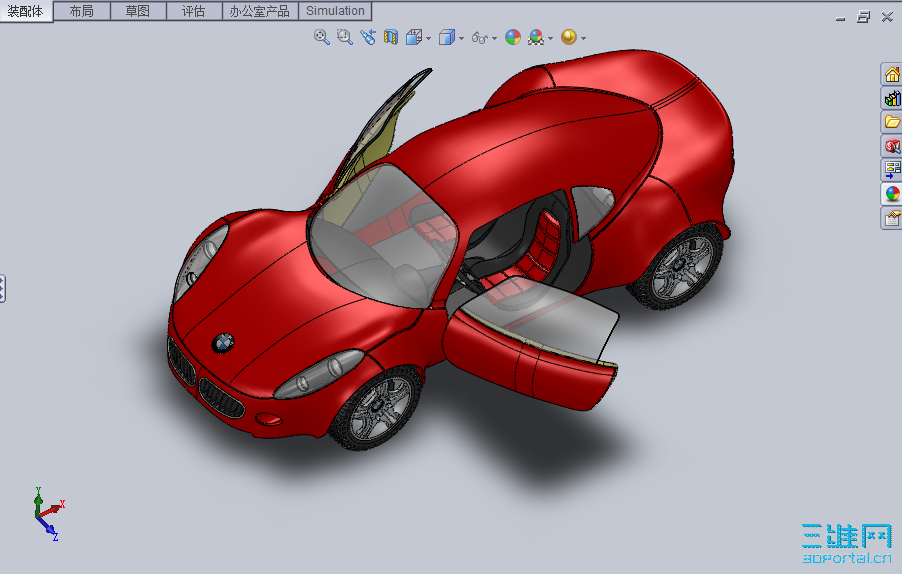This screenshot has height=574, width=902.
Task: Open the Design Library pane tab
Action: tap(891, 98)
